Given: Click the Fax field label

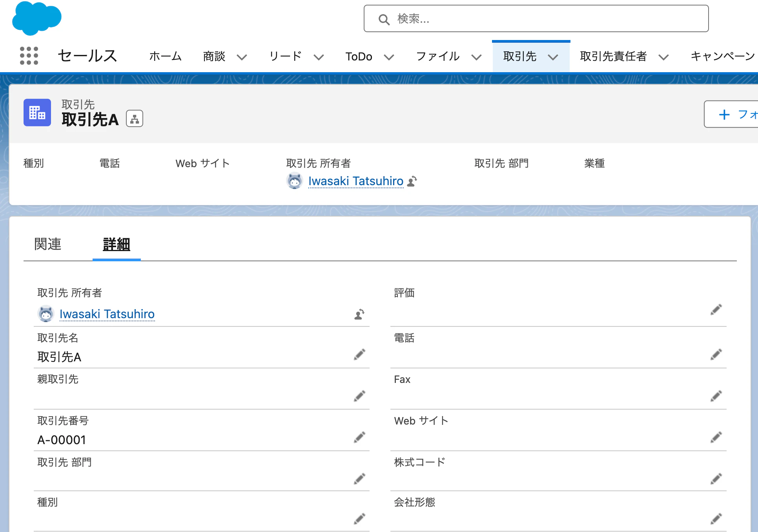Looking at the screenshot, I should coord(402,379).
